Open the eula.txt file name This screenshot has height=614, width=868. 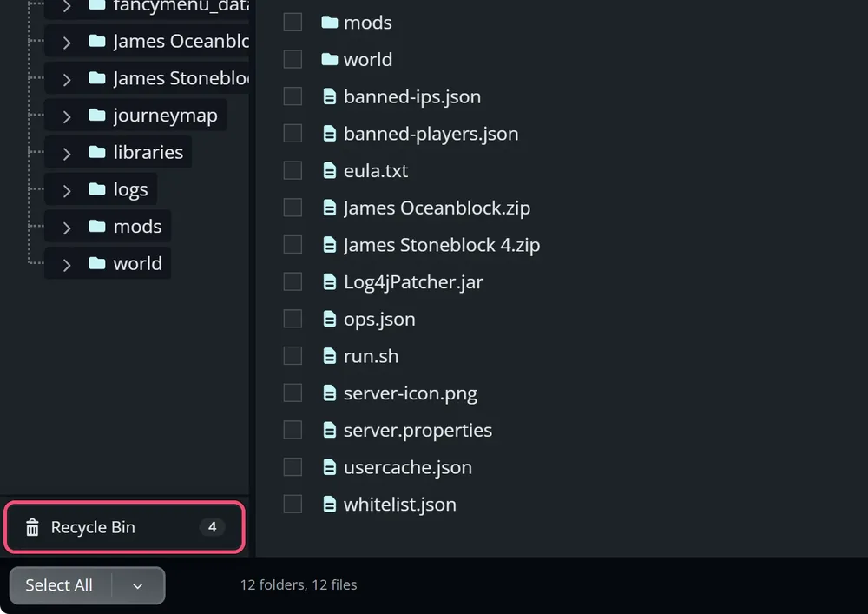coord(376,171)
